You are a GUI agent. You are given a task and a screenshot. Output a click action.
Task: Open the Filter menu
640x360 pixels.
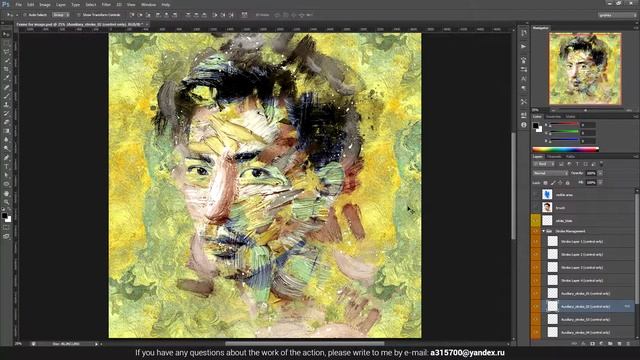click(x=106, y=4)
